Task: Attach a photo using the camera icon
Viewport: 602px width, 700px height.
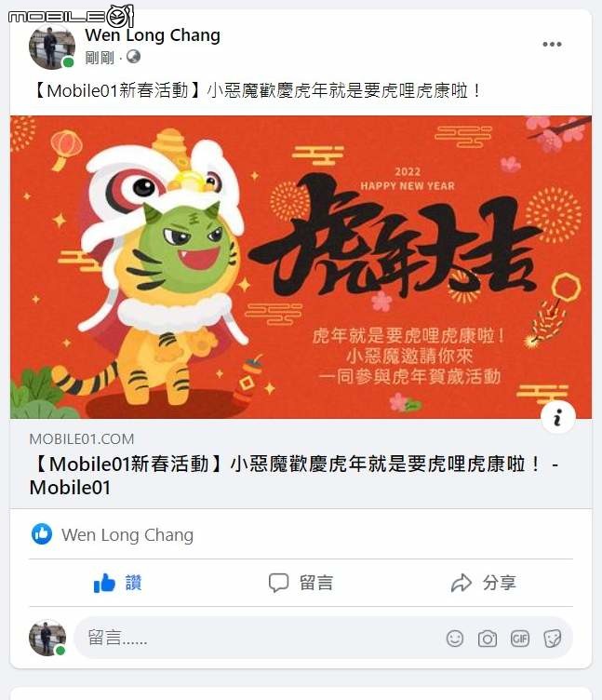Action: click(488, 639)
